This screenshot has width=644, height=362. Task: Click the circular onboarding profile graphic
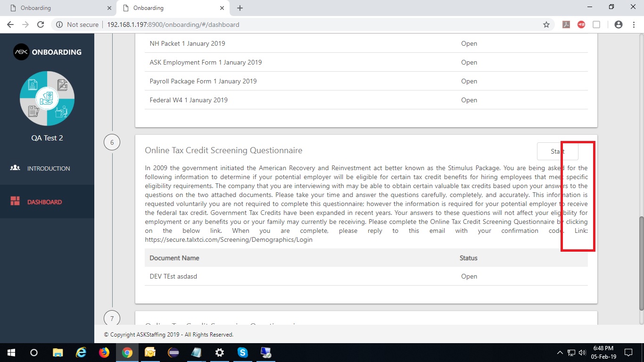[47, 99]
